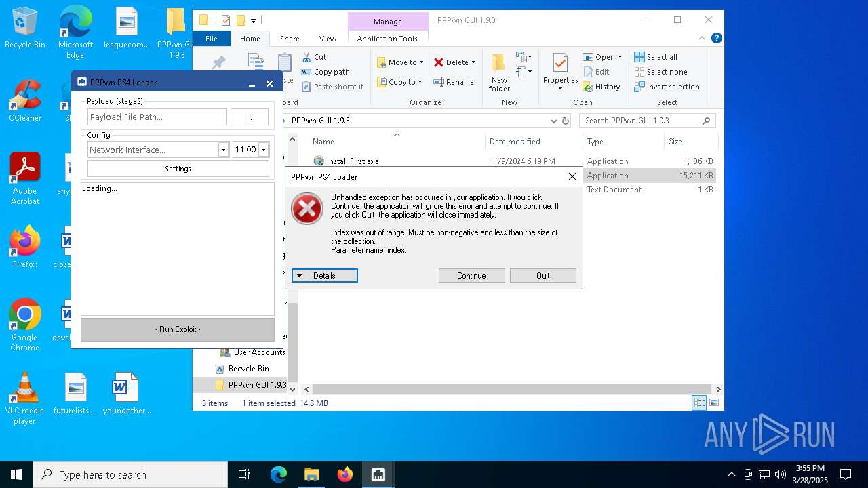868x488 pixels.
Task: Open Google Chrome desktop shortcut
Action: coord(25,325)
